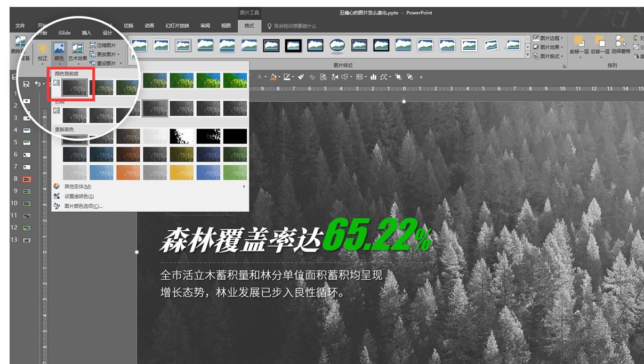
Task: Apply the washout recolor preset
Action: pos(155,136)
